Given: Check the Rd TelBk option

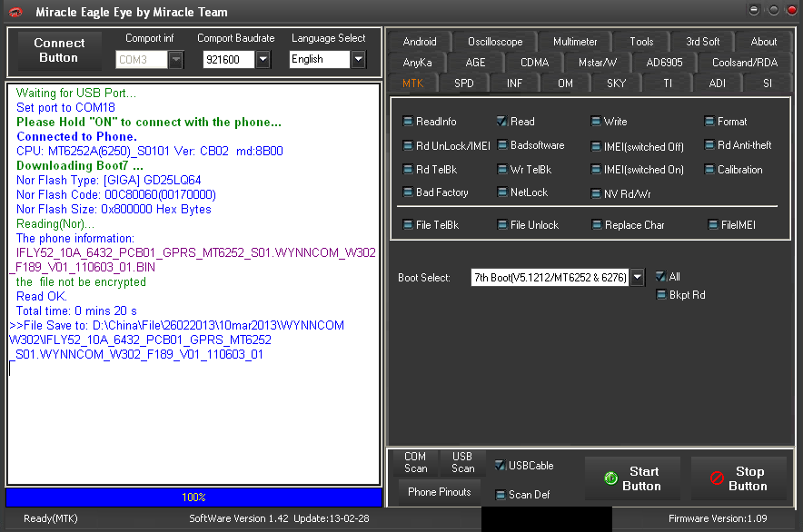Looking at the screenshot, I should pyautogui.click(x=408, y=170).
